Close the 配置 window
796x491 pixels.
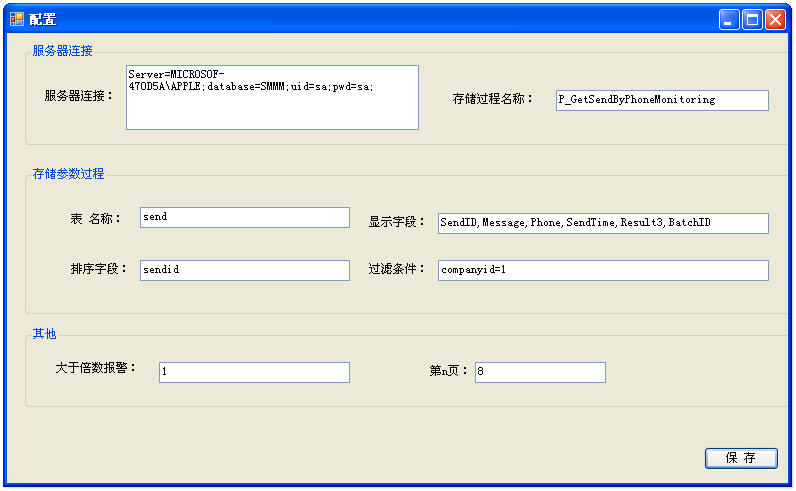pos(776,20)
